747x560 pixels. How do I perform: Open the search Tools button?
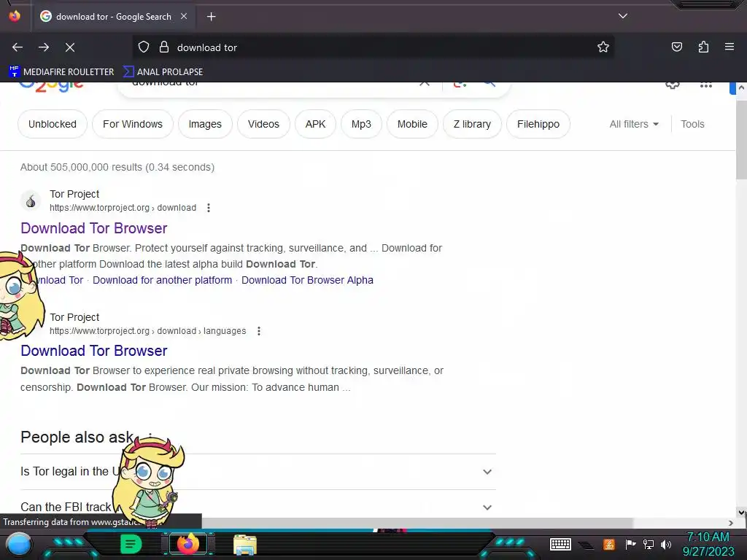click(x=692, y=124)
